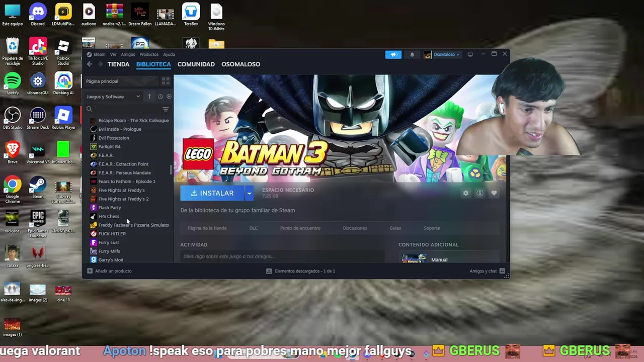This screenshot has height=362, width=644.
Task: Switch to the COMUNIDAD tab
Action: (x=196, y=64)
